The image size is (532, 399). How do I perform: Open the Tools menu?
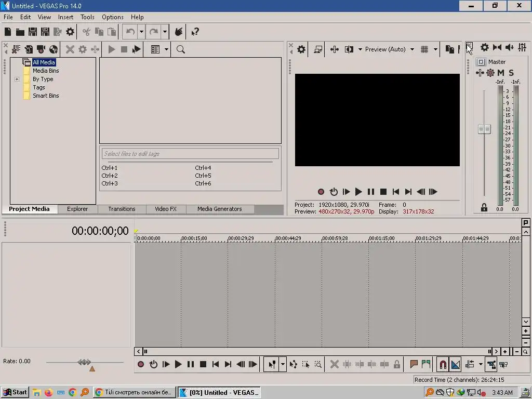tap(87, 17)
